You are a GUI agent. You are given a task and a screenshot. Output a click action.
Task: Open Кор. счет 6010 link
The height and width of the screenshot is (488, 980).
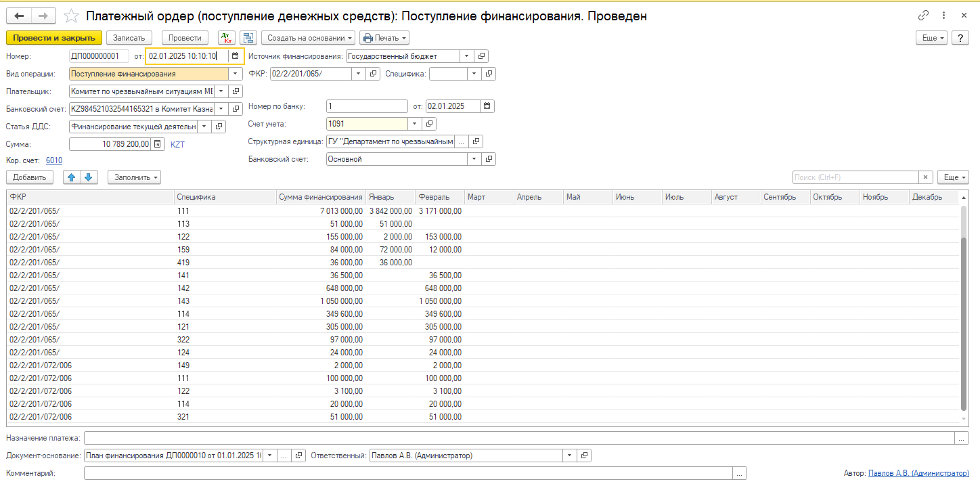[x=54, y=160]
